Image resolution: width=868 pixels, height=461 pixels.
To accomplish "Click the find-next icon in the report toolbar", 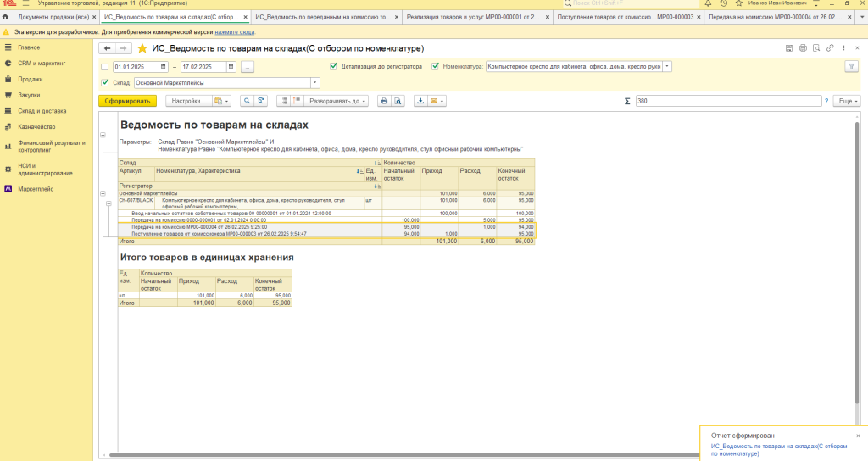I will pos(260,102).
